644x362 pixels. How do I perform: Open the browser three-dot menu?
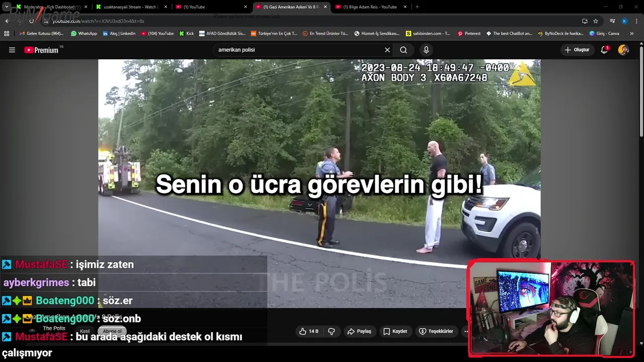(x=636, y=21)
